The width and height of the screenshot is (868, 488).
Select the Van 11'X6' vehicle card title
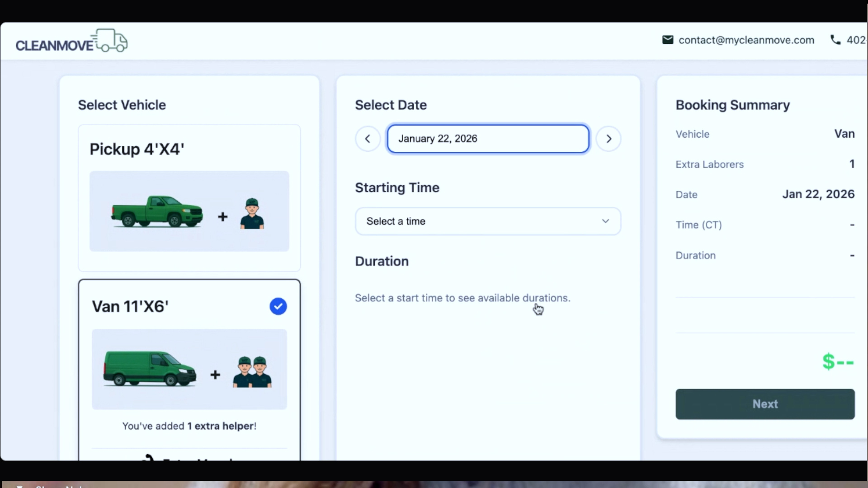(x=130, y=306)
